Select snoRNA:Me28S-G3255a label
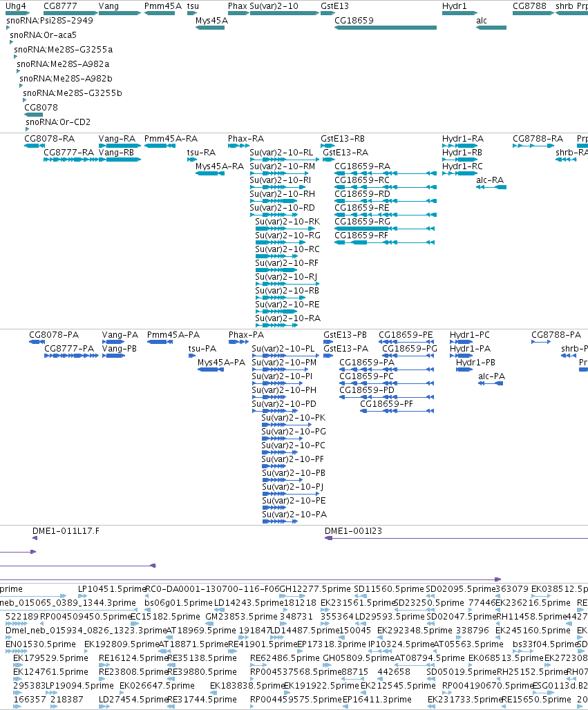 click(64, 50)
